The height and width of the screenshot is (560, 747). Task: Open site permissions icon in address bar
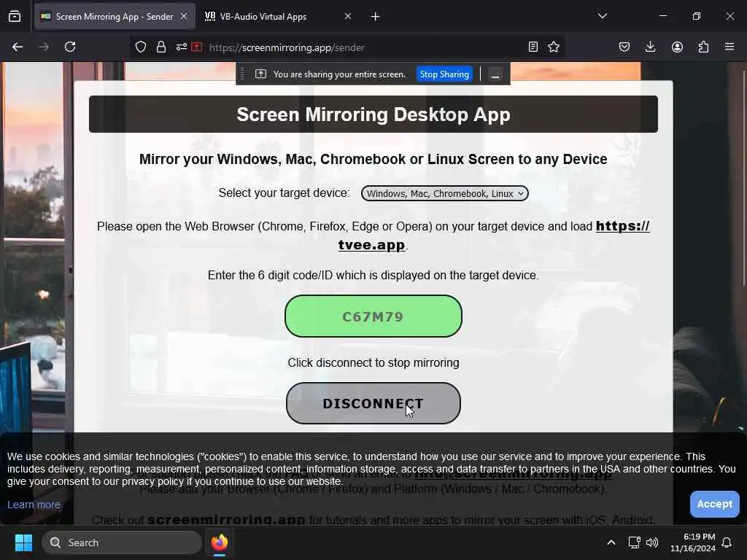coord(182,47)
